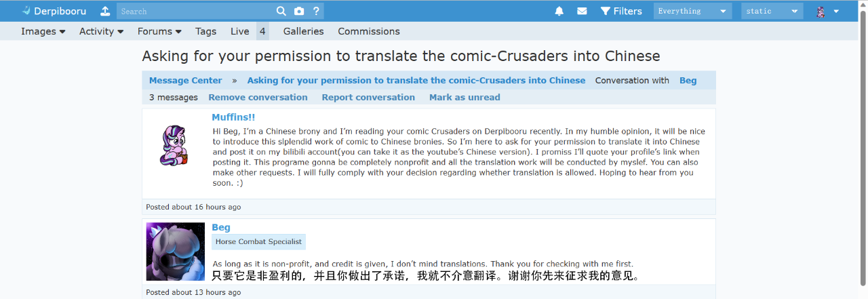868x299 pixels.
Task: Open the user avatar menu
Action: [x=827, y=11]
